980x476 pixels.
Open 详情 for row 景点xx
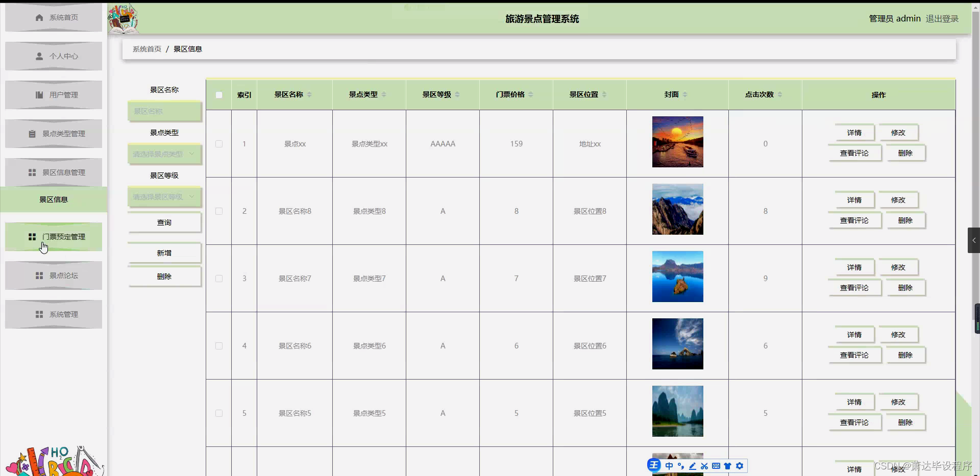pos(854,133)
